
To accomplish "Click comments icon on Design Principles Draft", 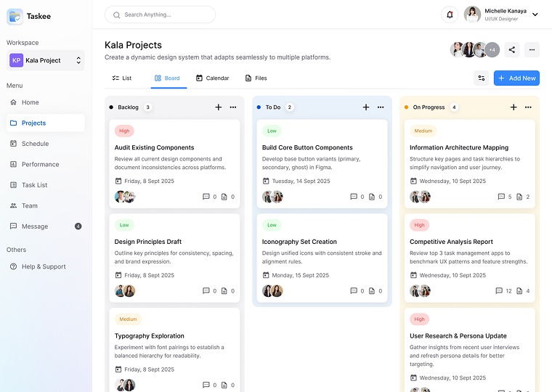I will coord(206,290).
